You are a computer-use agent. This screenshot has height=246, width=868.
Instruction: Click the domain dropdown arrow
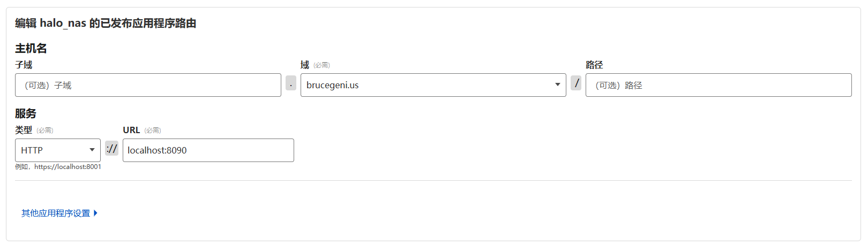point(558,84)
